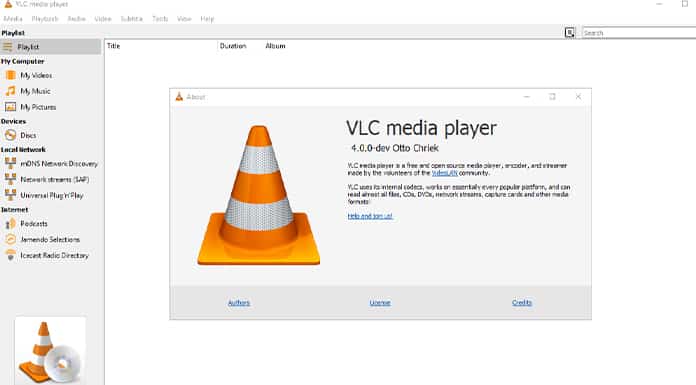
Task: Open the Video menu
Action: pos(103,19)
